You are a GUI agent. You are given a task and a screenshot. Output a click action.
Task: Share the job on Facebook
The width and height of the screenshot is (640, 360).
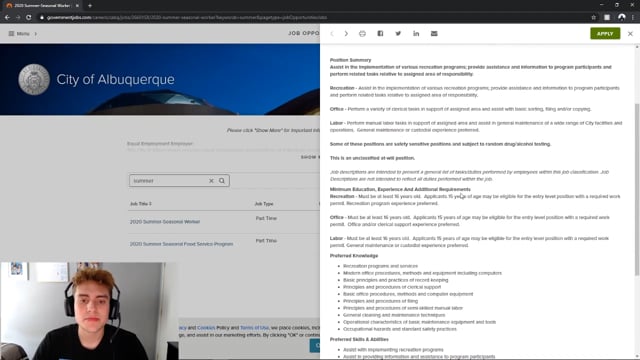click(380, 33)
